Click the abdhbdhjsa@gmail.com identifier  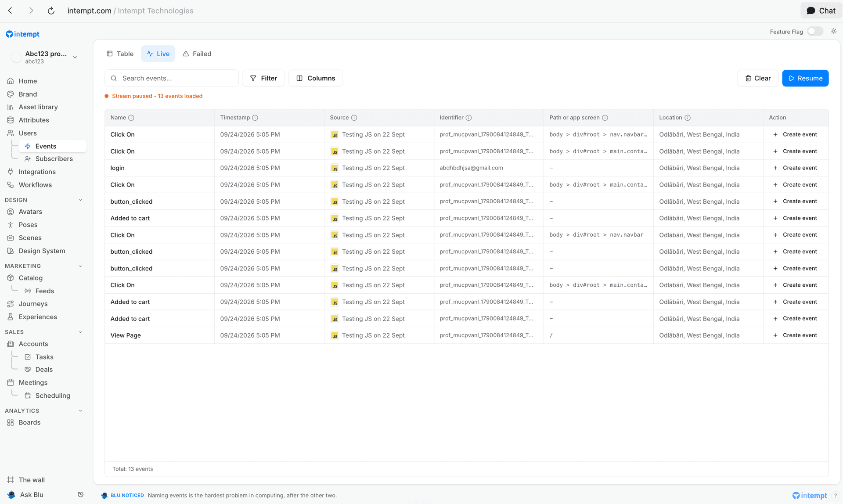click(x=471, y=168)
